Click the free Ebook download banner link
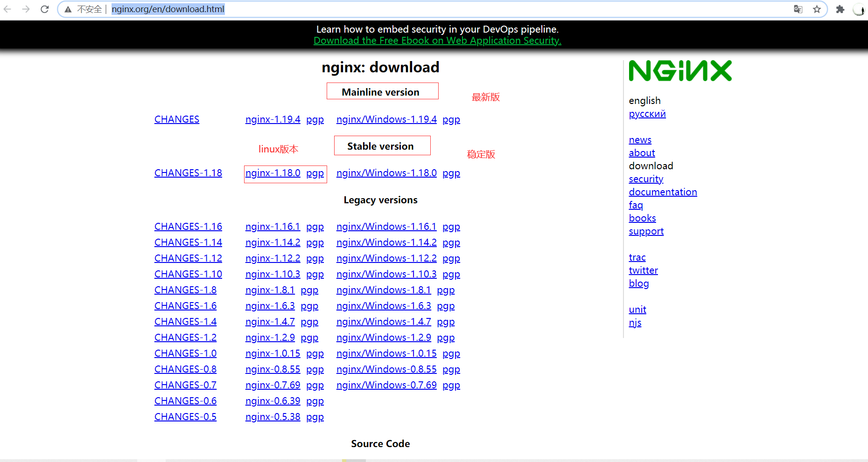This screenshot has width=868, height=462. tap(437, 41)
